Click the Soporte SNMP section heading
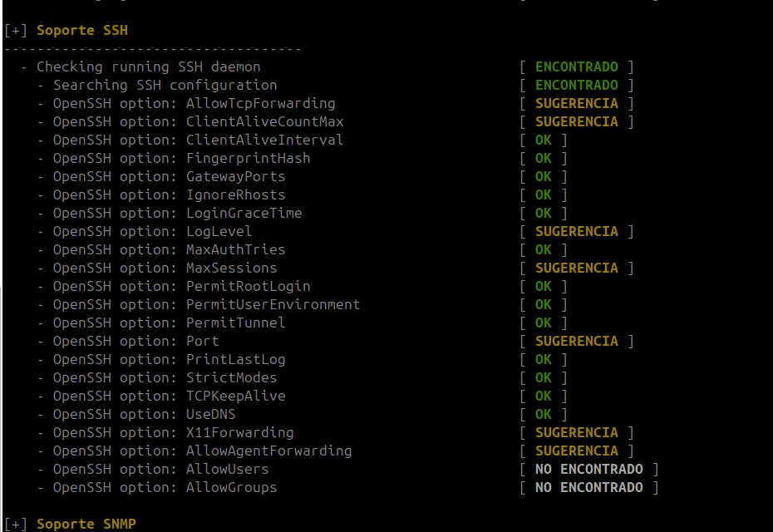The image size is (773, 532). (x=86, y=524)
